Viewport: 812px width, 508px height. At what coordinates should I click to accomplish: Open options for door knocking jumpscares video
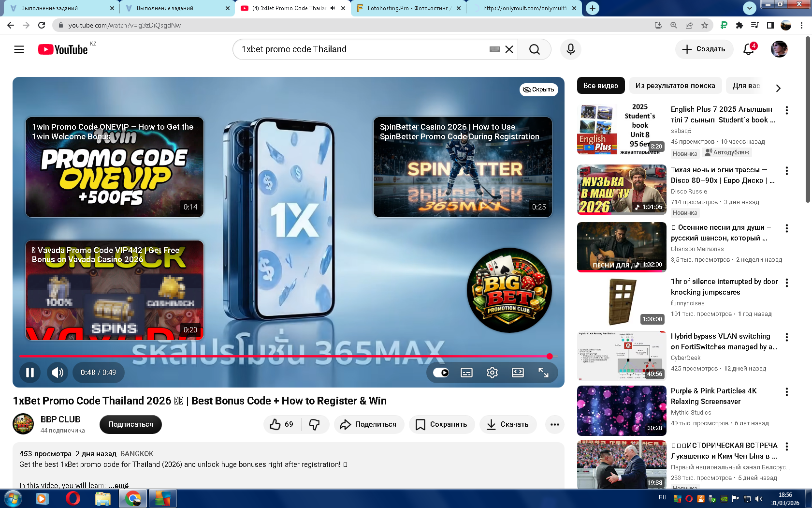pos(787,283)
